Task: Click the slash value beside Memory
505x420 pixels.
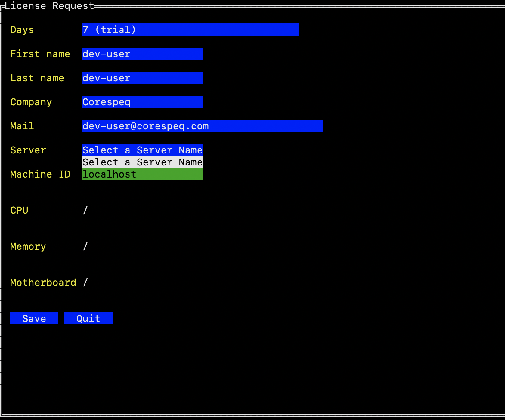Action: pos(85,246)
